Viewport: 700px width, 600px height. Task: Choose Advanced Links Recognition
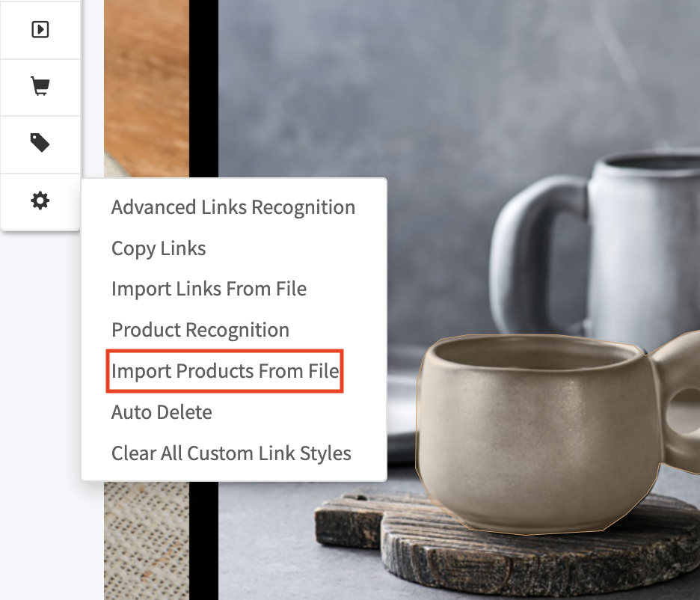coord(233,207)
